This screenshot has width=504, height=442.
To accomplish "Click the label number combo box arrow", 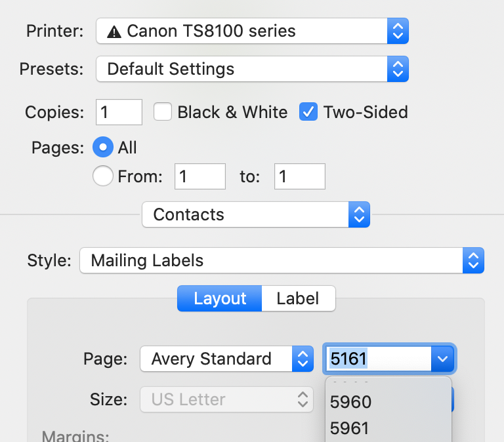I will pyautogui.click(x=443, y=359).
